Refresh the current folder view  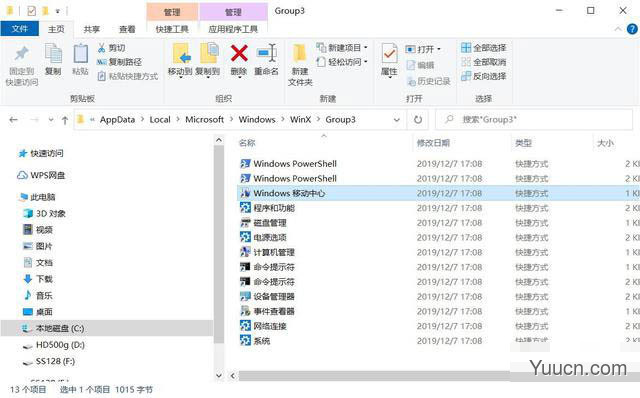coord(418,120)
